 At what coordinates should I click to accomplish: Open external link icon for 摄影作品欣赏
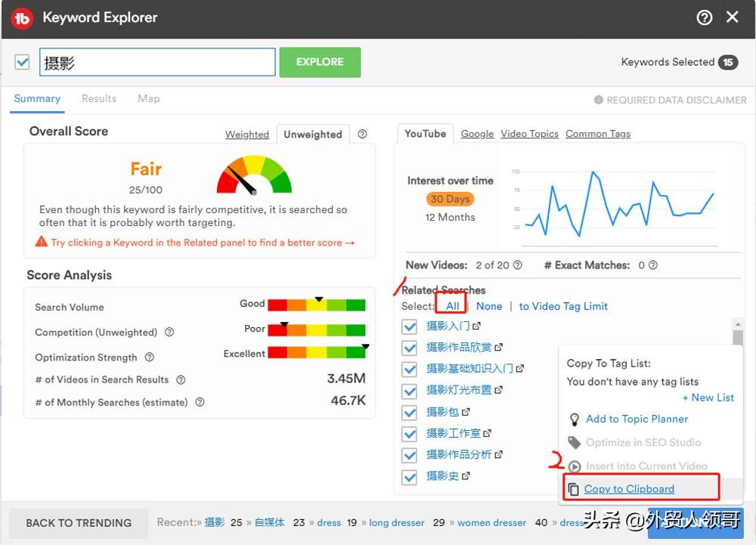tap(498, 348)
